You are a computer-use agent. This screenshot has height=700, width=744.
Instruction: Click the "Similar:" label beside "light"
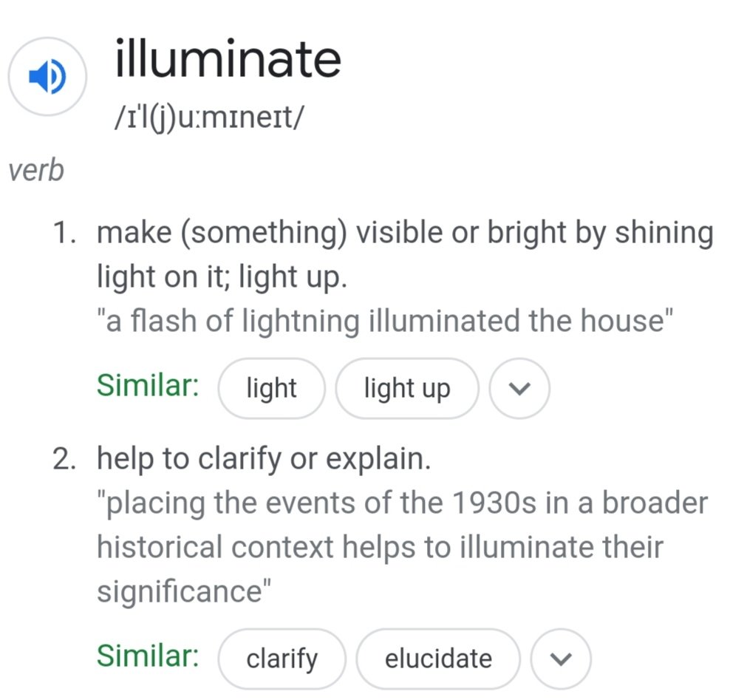click(148, 386)
